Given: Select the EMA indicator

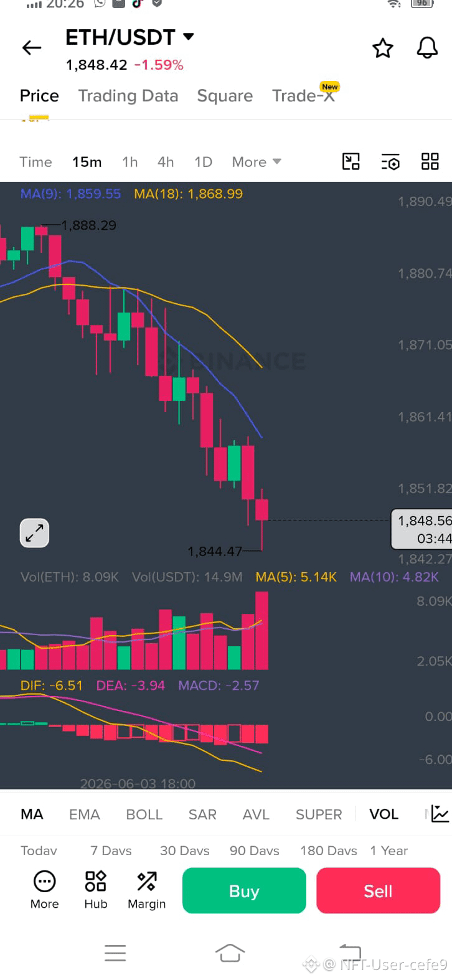Looking at the screenshot, I should point(84,814).
